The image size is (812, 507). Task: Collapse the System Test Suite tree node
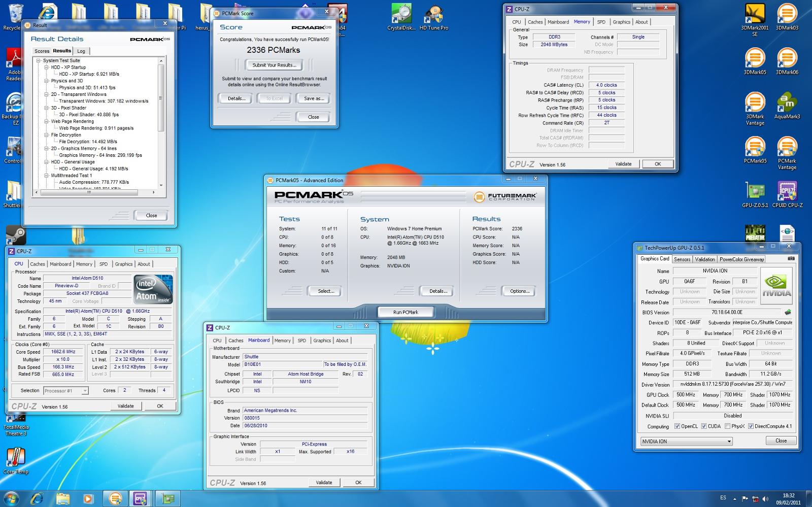click(39, 60)
